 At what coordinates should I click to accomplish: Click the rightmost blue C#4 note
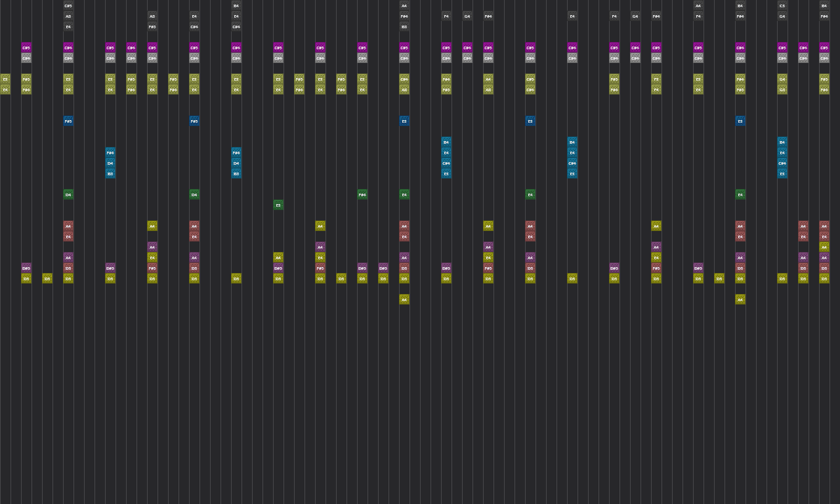(x=782, y=163)
